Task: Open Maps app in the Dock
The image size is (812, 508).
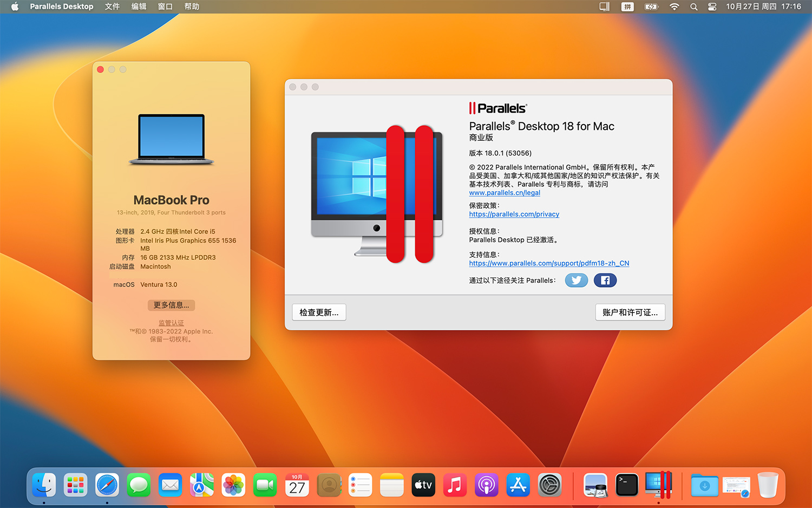Action: [202, 485]
